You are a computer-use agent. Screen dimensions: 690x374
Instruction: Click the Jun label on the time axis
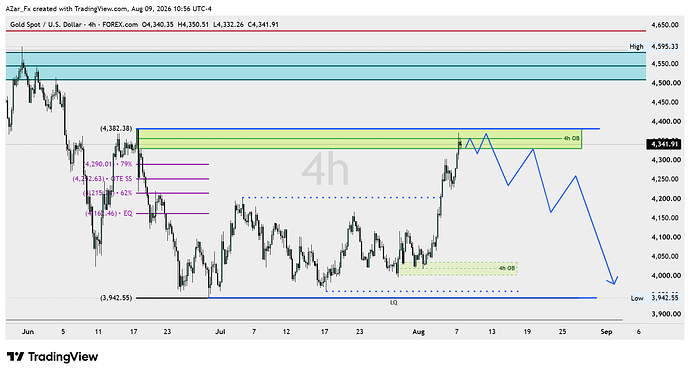pyautogui.click(x=28, y=332)
